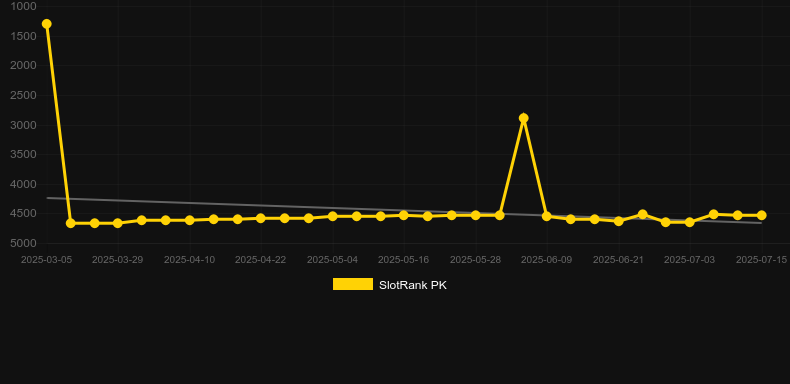Toggle the SlotRank PK legend label

pyautogui.click(x=413, y=285)
